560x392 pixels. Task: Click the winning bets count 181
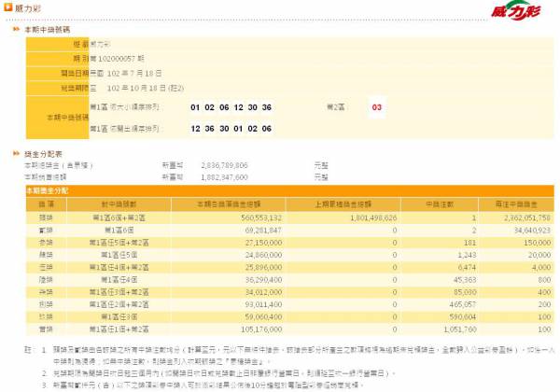[x=470, y=243]
